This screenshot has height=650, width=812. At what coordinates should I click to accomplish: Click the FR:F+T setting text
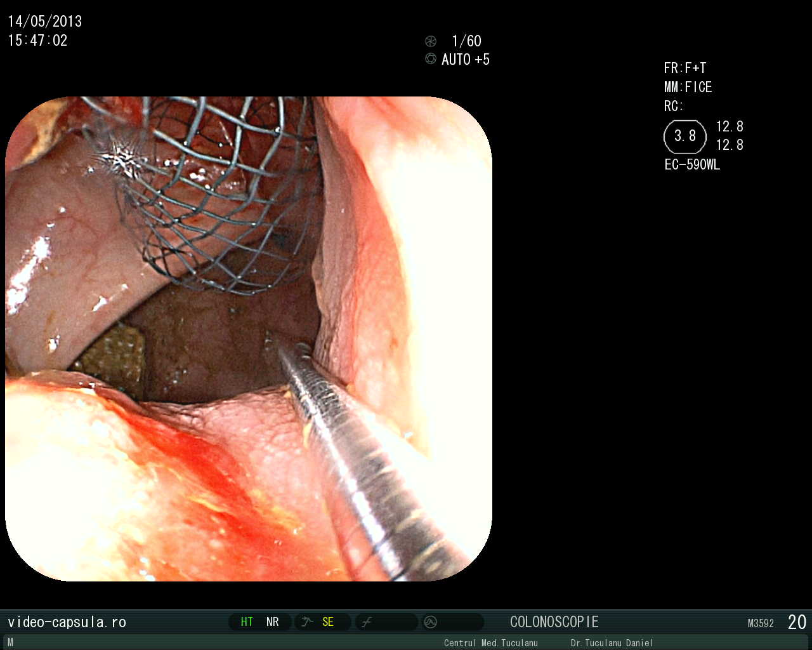pyautogui.click(x=685, y=68)
